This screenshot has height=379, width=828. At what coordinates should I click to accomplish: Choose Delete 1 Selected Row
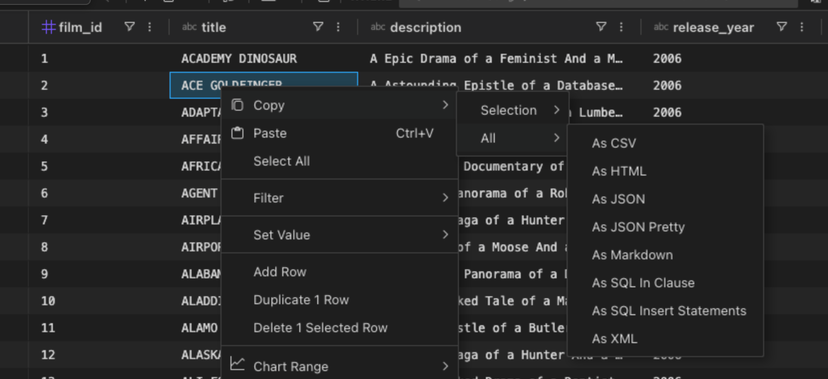click(340, 328)
